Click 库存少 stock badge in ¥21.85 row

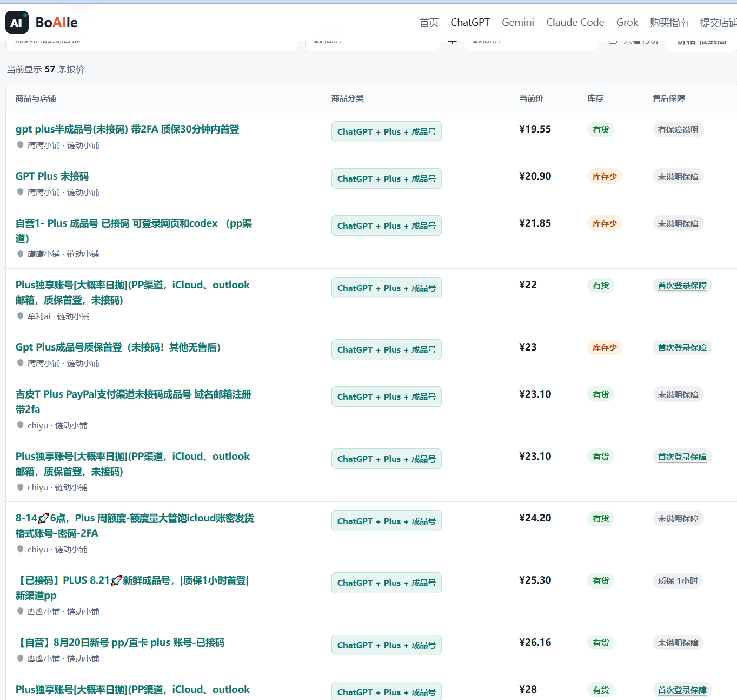pyautogui.click(x=605, y=223)
